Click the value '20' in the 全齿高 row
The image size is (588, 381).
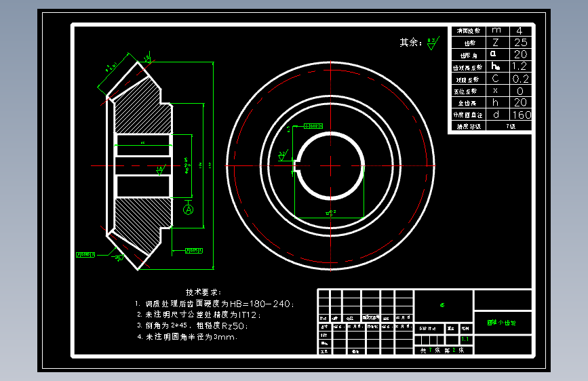[x=520, y=102]
